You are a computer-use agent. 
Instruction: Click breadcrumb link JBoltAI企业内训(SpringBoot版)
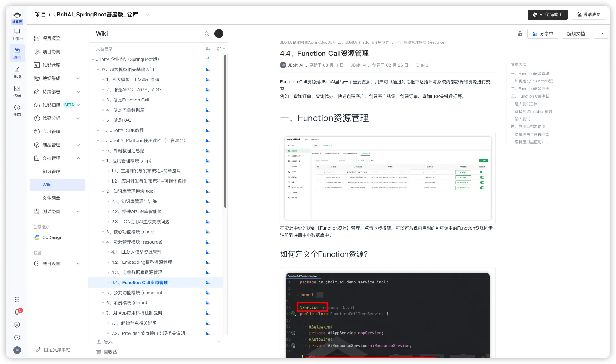[x=307, y=42]
